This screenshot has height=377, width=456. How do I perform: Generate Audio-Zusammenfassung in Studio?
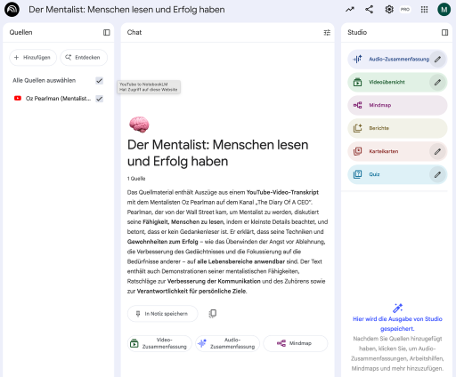[397, 59]
